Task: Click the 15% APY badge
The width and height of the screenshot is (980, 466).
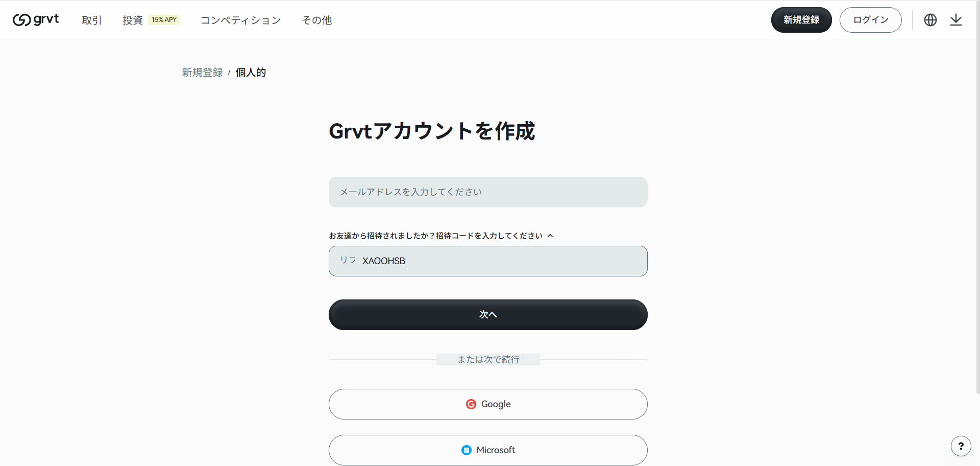Action: (x=164, y=19)
